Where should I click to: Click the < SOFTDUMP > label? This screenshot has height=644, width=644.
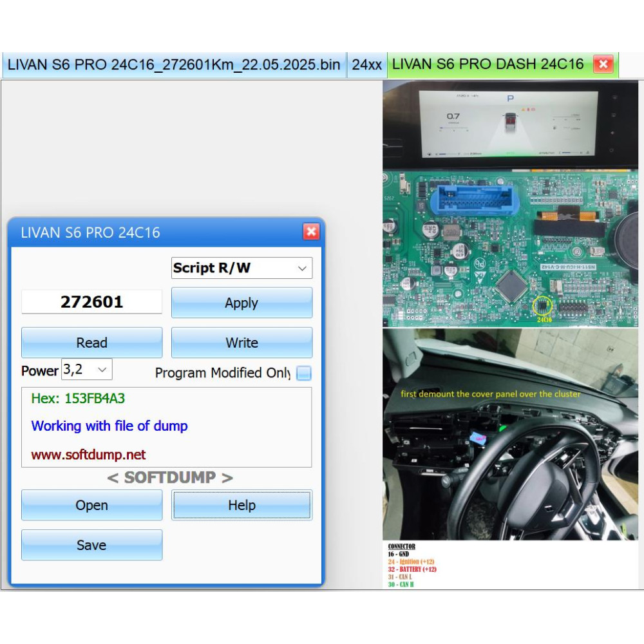click(x=170, y=478)
